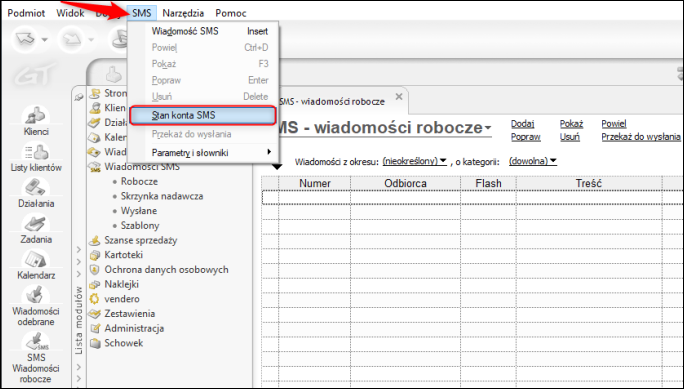The height and width of the screenshot is (389, 684).
Task: Open the Zadania sidebar icon
Action: (36, 229)
